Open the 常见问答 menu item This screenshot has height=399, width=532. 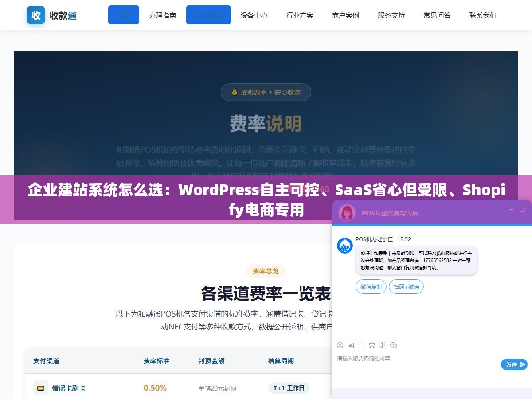(x=437, y=15)
